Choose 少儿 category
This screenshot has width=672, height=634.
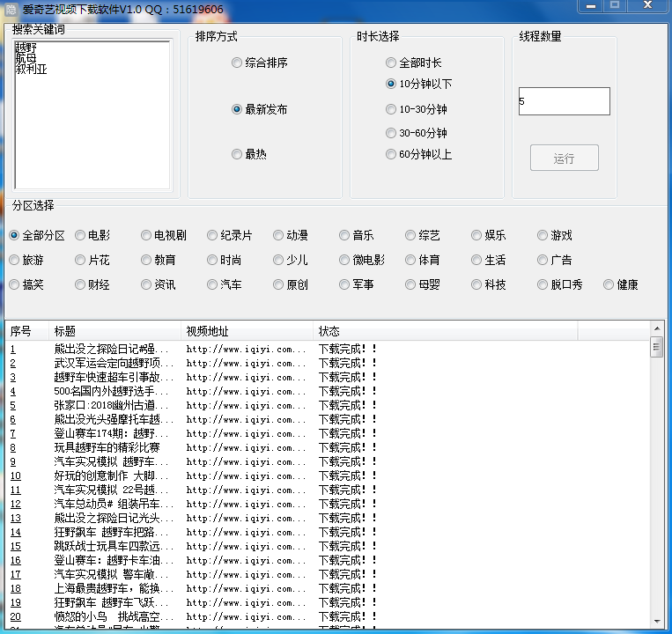[x=291, y=260]
